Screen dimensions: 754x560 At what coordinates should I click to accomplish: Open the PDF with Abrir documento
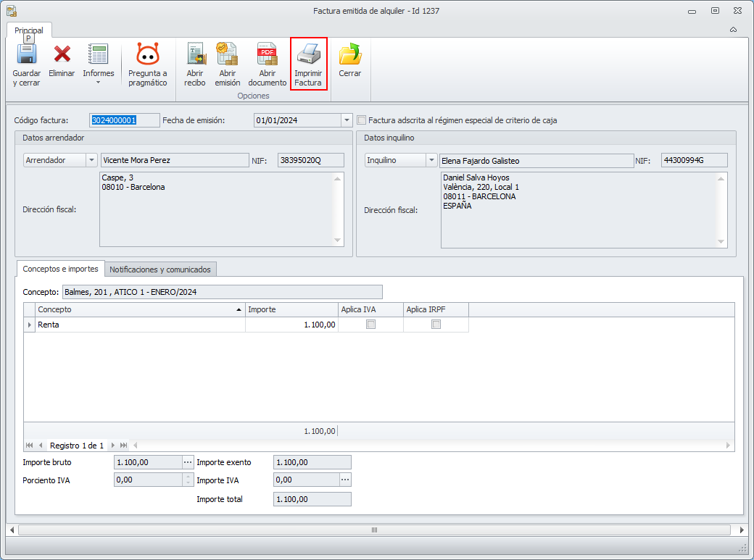[x=268, y=56]
